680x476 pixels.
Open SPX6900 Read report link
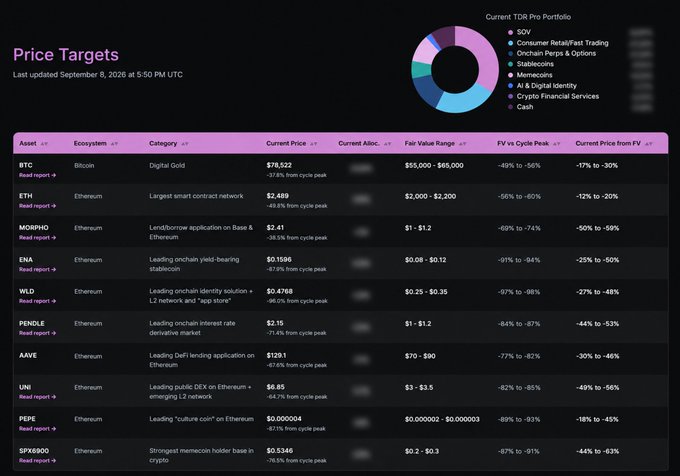click(x=37, y=461)
